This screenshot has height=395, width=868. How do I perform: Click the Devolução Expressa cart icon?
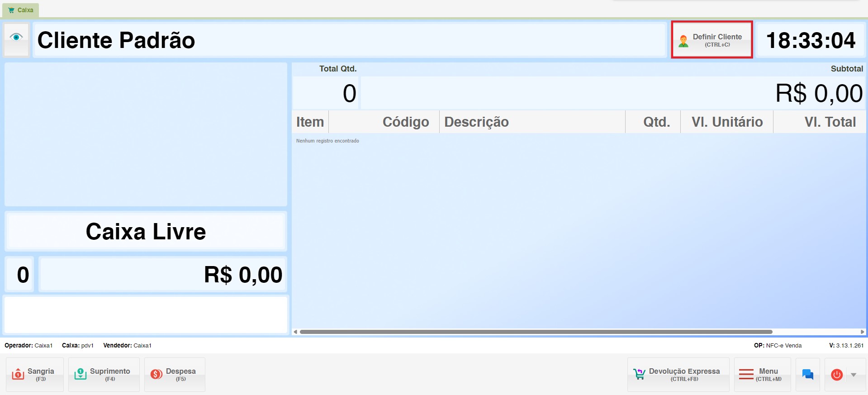pos(639,374)
